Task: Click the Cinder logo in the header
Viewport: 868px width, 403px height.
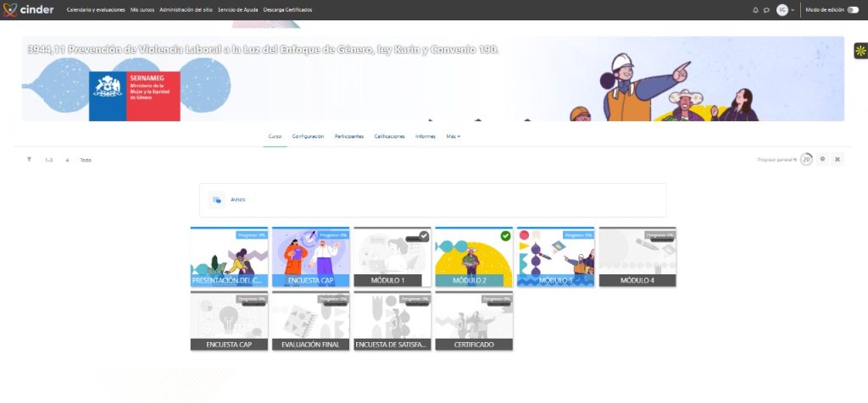Action: (x=29, y=9)
